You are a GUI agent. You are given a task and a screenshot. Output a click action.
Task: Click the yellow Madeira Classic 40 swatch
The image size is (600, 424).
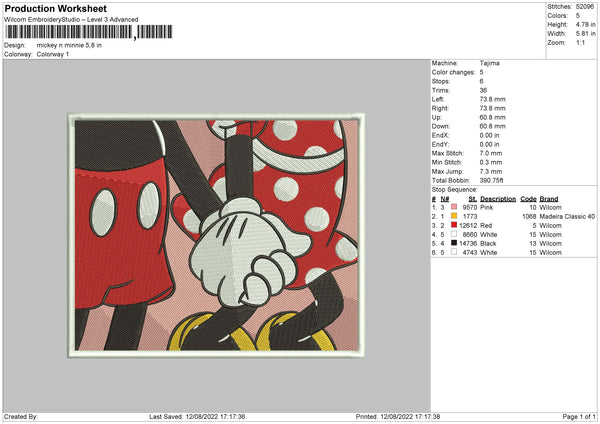pyautogui.click(x=454, y=216)
